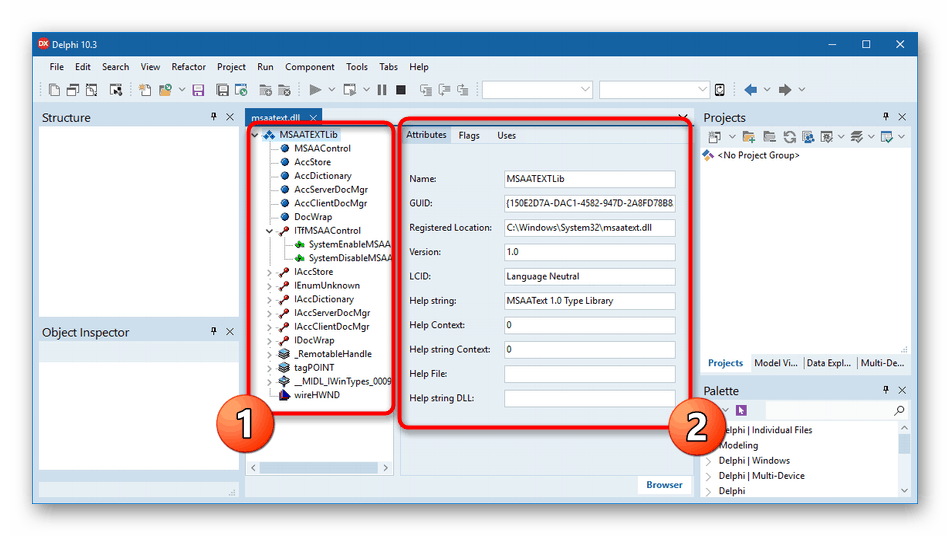
Task: Collapse the ITfMSAAControl tree node
Action: tap(270, 231)
